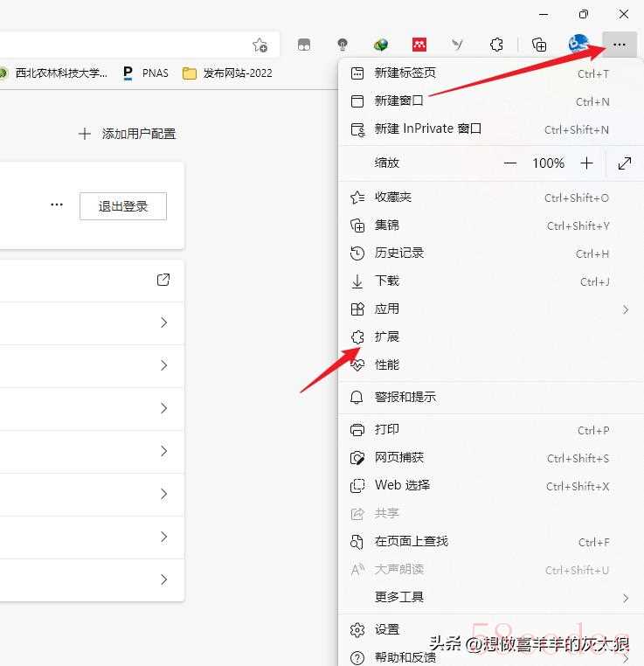Open 下载 (Downloads) from the menu
This screenshot has width=644, height=666.
tap(386, 281)
